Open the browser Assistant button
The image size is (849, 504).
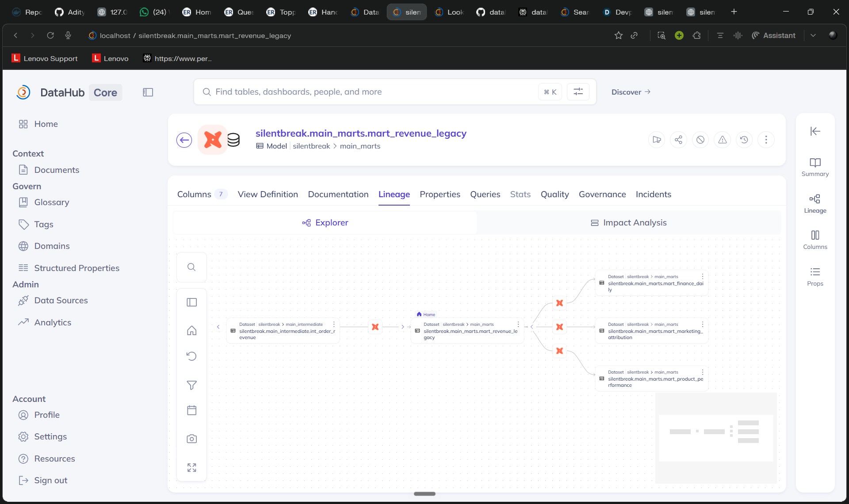tap(773, 36)
